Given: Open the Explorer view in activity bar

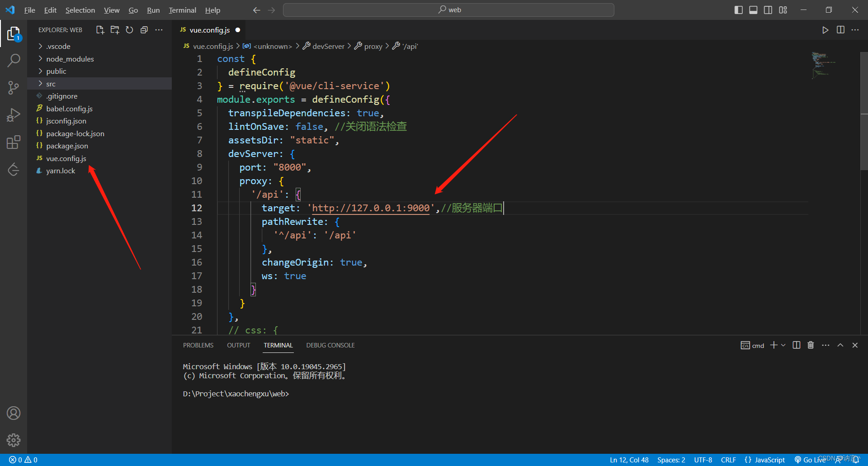Looking at the screenshot, I should (14, 33).
